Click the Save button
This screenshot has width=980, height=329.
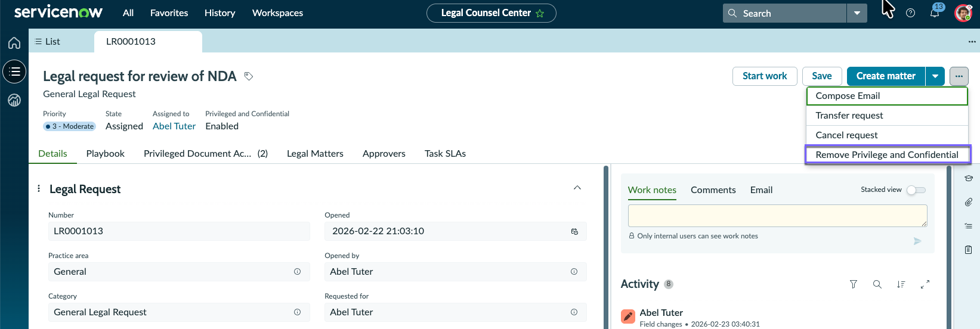[822, 76]
